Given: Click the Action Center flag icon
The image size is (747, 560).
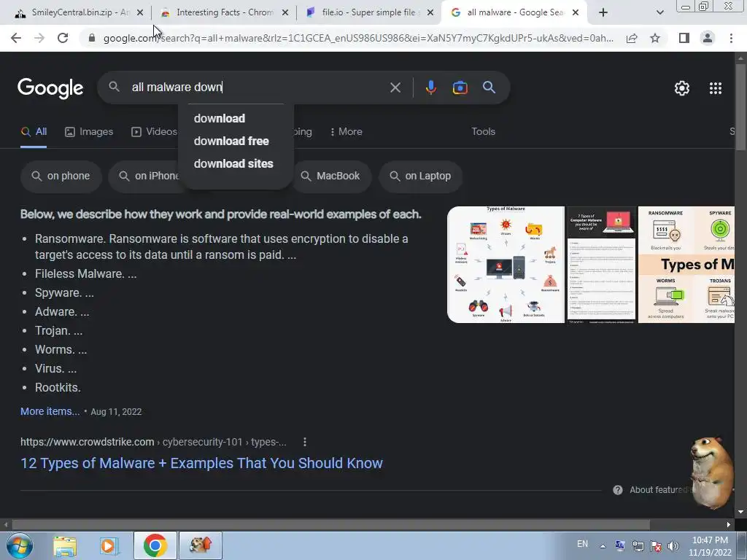Looking at the screenshot, I should [656, 545].
